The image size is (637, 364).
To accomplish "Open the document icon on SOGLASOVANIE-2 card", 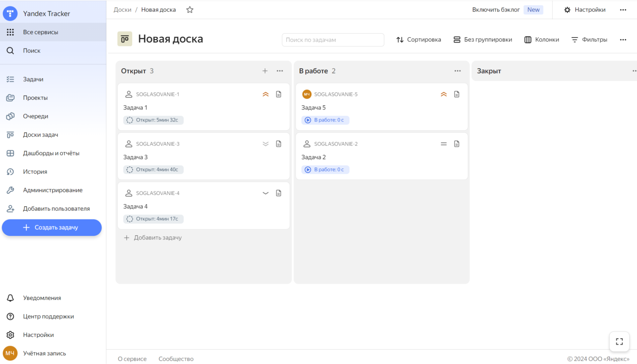I will [457, 144].
